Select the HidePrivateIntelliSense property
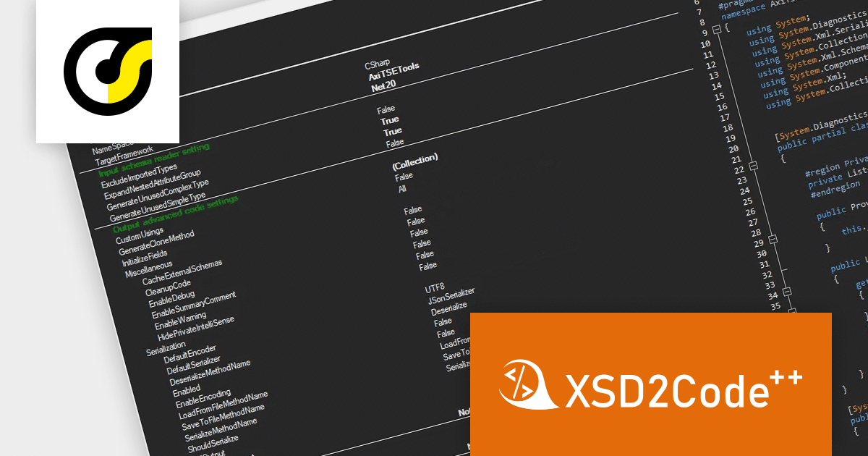 pos(195,329)
